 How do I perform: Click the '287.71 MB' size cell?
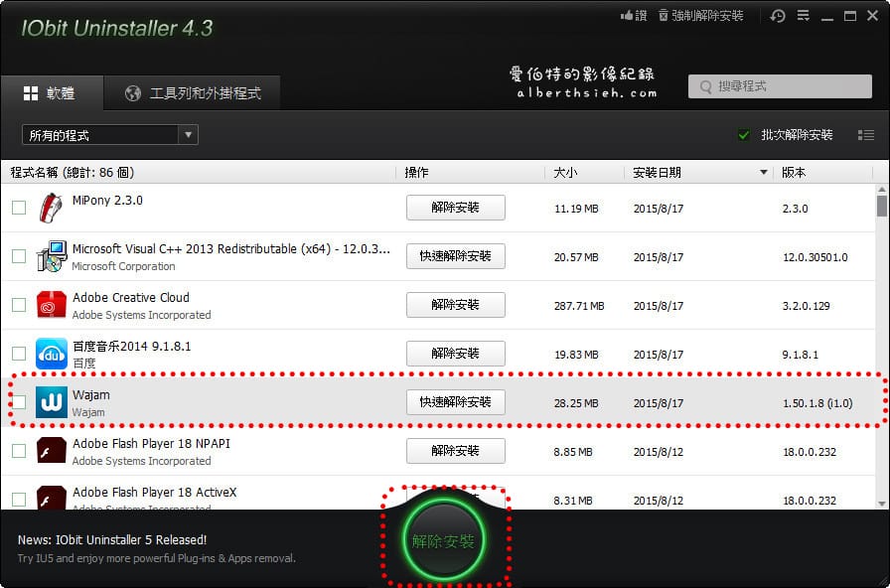point(579,306)
